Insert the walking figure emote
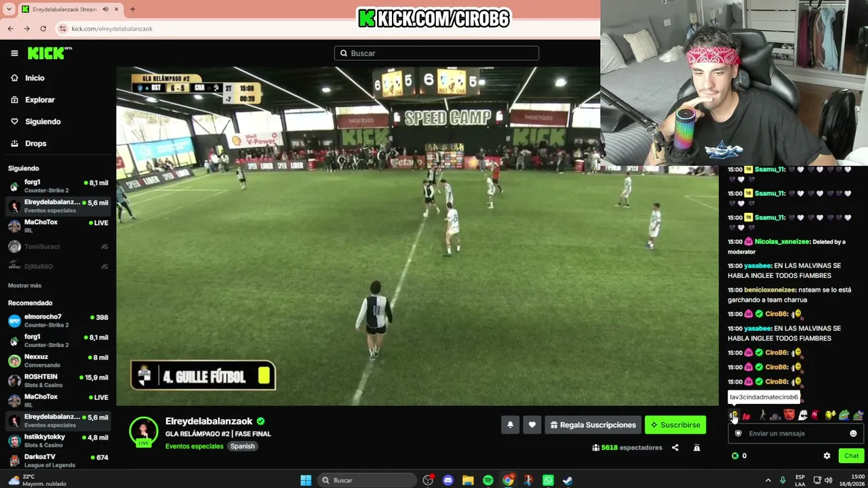 762,415
